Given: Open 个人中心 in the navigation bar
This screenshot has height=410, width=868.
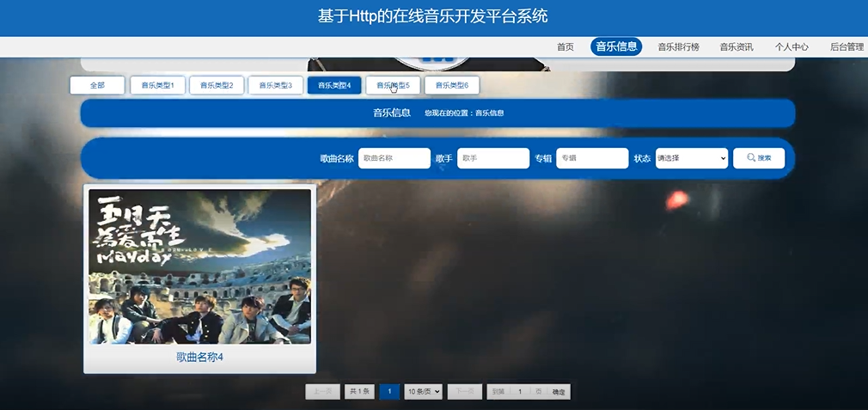Looking at the screenshot, I should click(x=792, y=47).
